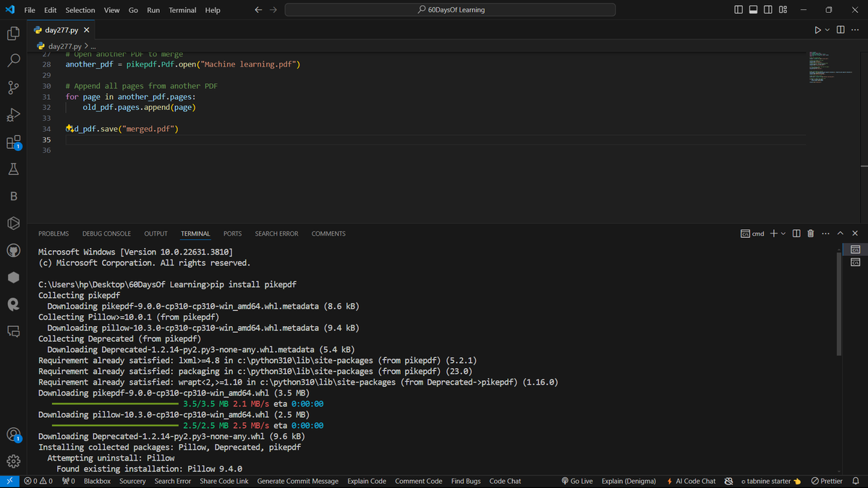Image resolution: width=868 pixels, height=488 pixels.
Task: Open Run and Debug view icon
Action: pos(13,115)
